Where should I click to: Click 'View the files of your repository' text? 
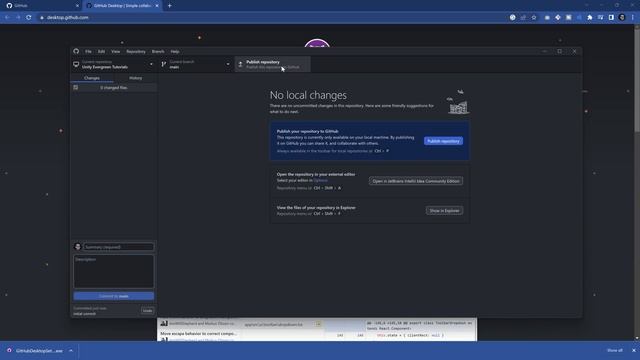pyautogui.click(x=316, y=208)
